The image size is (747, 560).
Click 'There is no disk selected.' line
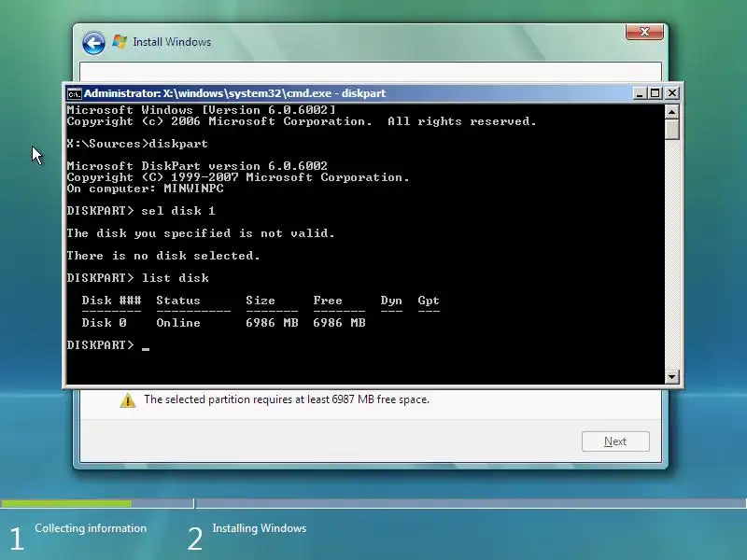[x=163, y=256]
